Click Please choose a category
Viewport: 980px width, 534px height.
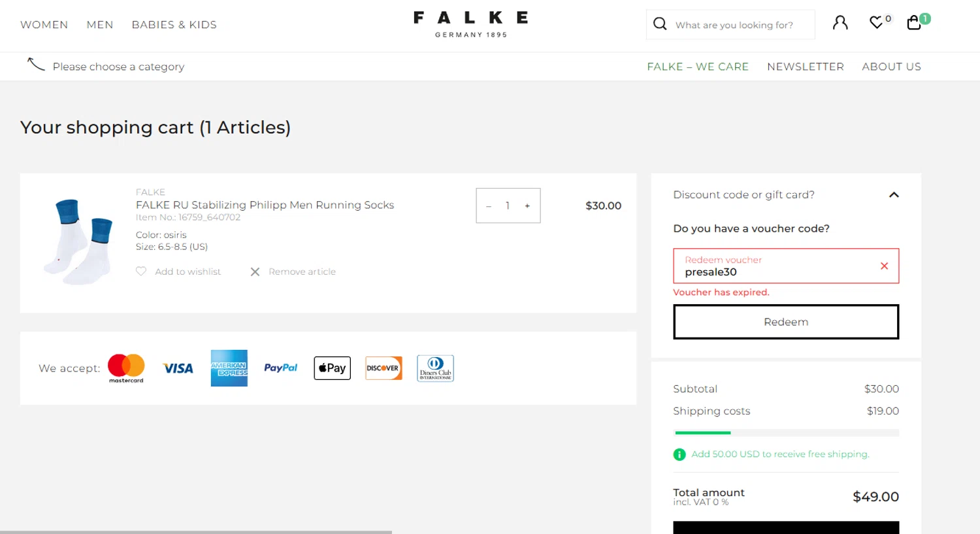click(x=118, y=67)
